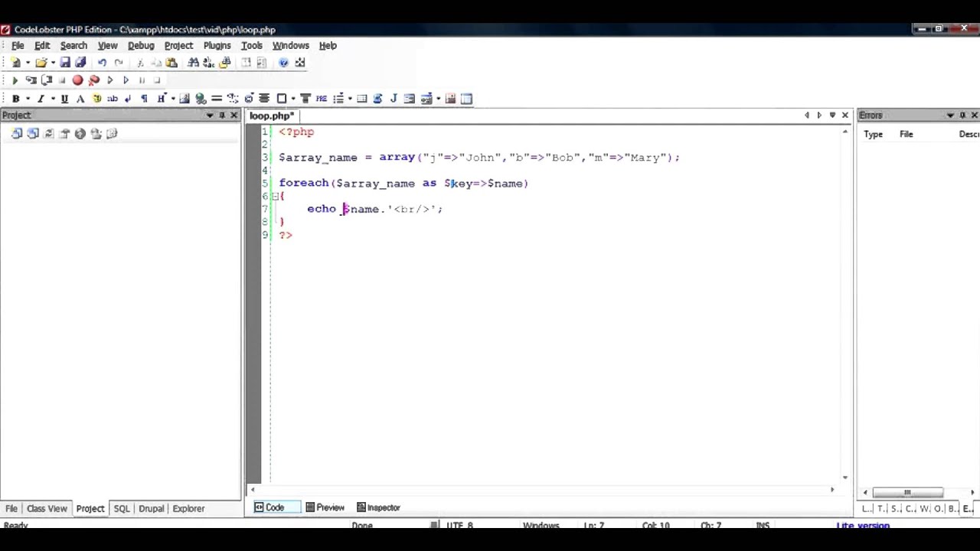Open the Tools menu
980x551 pixels.
[251, 46]
